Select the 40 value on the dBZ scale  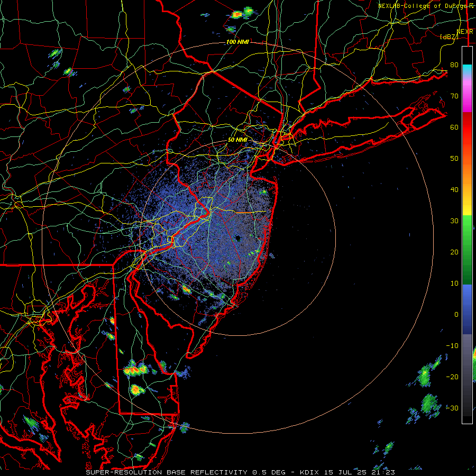click(454, 190)
